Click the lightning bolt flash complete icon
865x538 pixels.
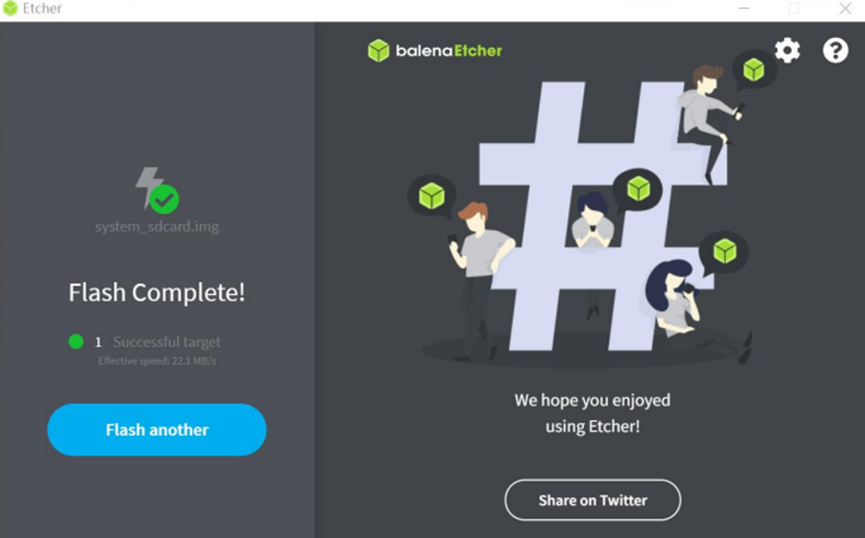[x=157, y=190]
